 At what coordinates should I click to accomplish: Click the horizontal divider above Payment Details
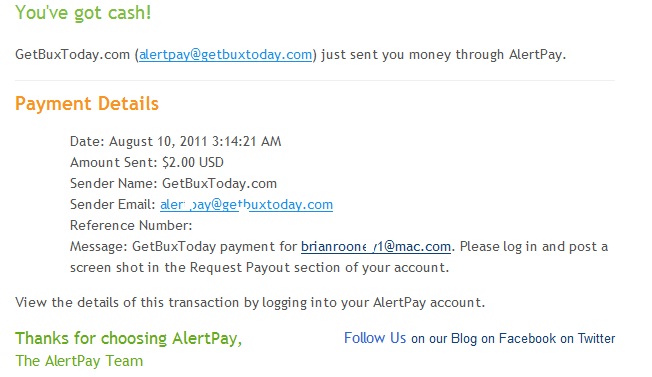[x=314, y=80]
